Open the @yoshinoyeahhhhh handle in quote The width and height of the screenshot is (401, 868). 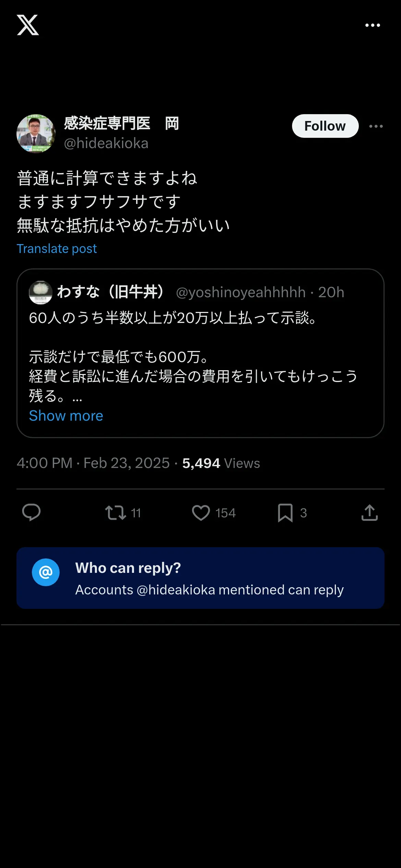[241, 292]
